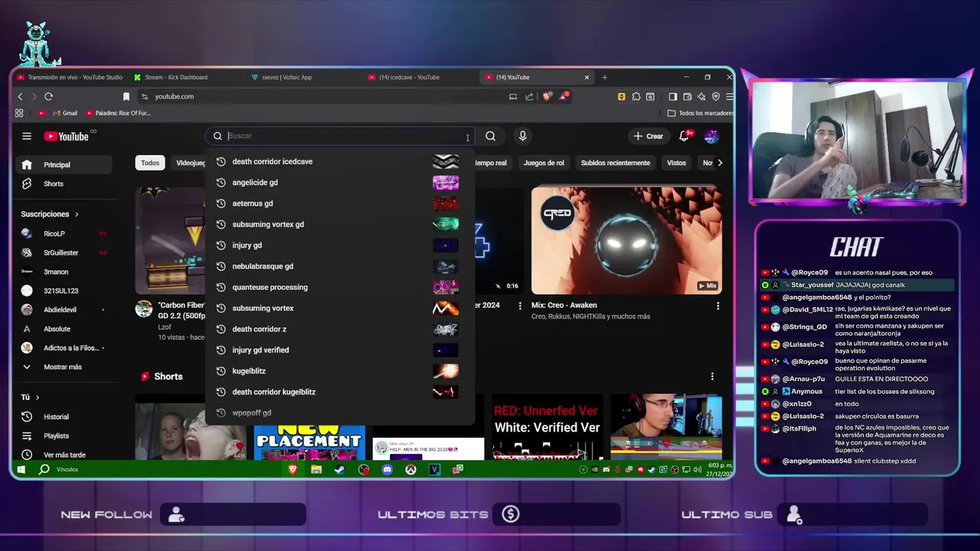Go back in the browser
The image size is (980, 551).
click(21, 96)
